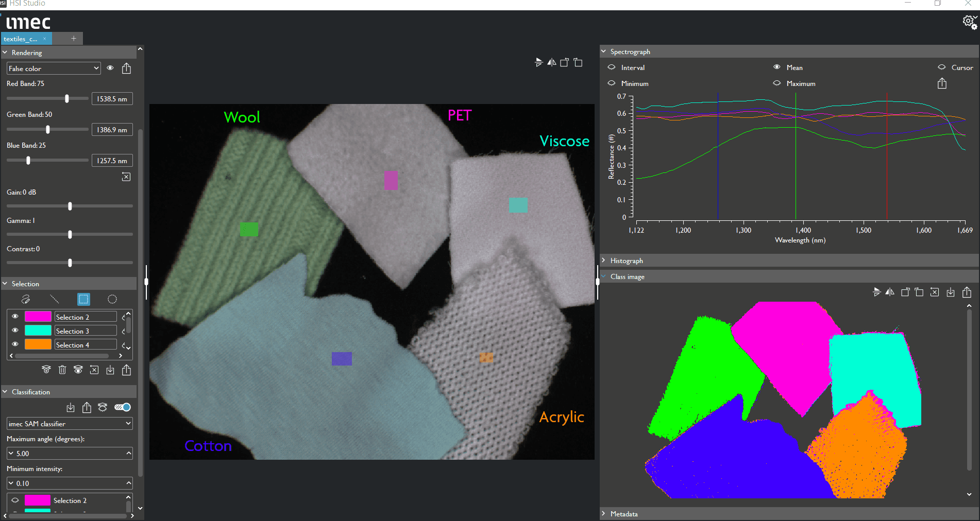Show the Minimum spectrum curve

[x=612, y=83]
